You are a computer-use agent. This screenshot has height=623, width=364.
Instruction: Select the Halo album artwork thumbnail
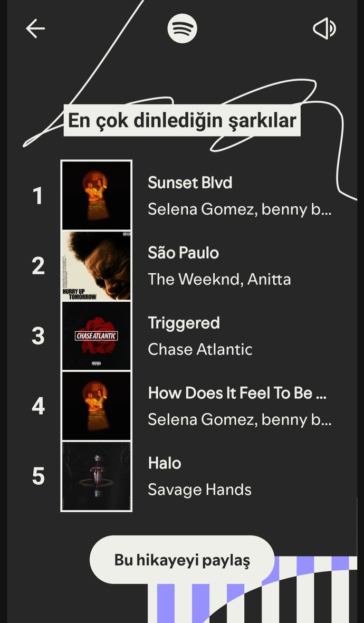96,476
